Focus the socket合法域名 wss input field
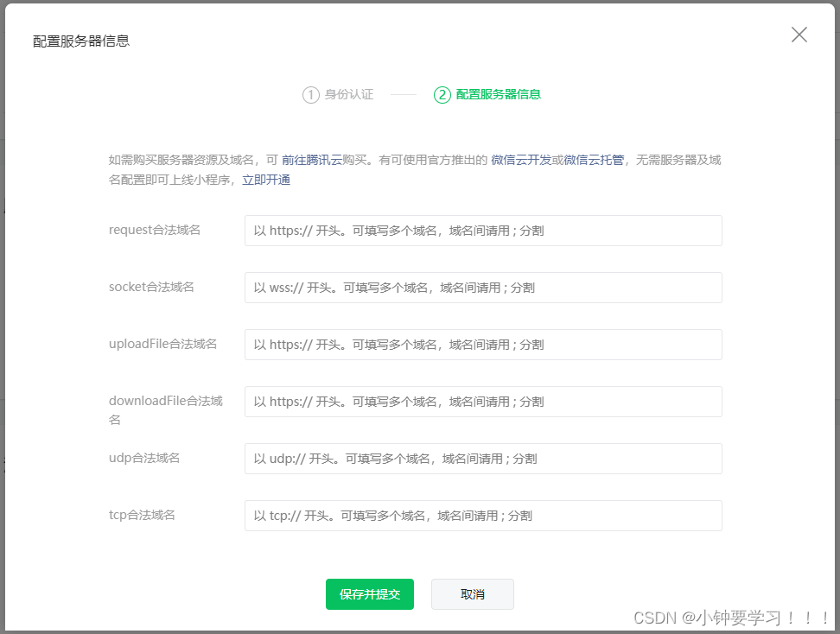This screenshot has height=634, width=840. (483, 288)
